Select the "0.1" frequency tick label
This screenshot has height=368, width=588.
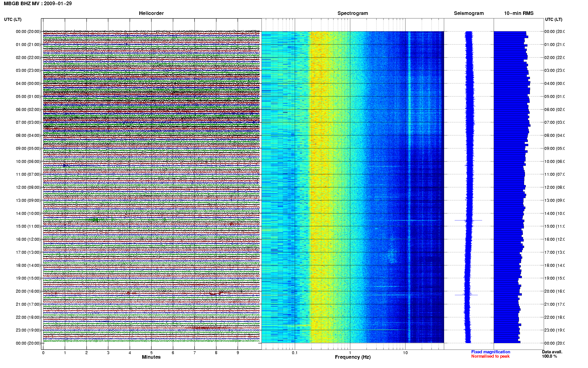(295, 353)
